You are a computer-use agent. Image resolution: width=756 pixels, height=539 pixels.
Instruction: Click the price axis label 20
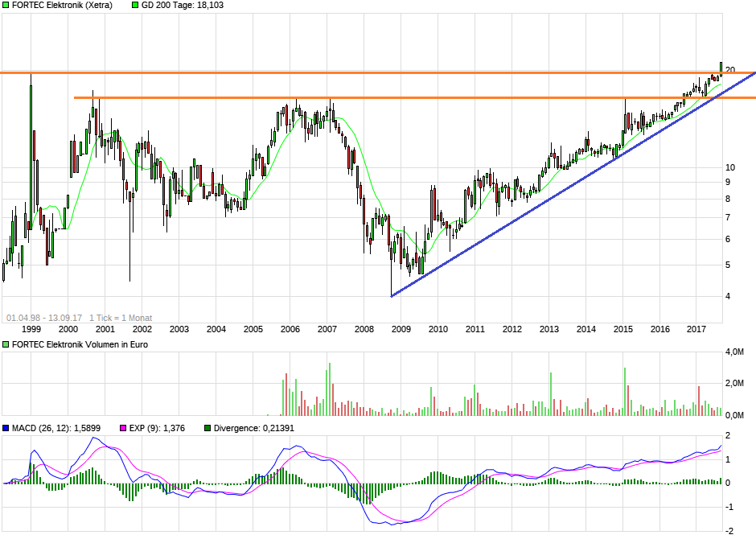pyautogui.click(x=729, y=68)
